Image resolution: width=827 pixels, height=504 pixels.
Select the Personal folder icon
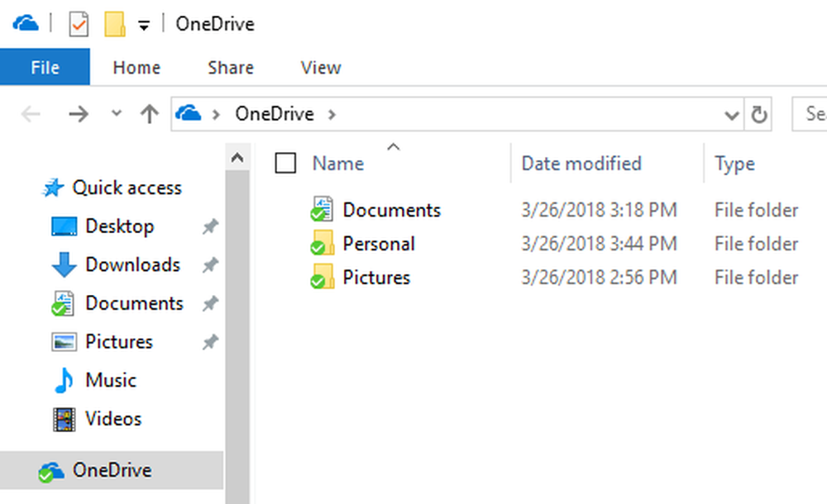point(323,243)
